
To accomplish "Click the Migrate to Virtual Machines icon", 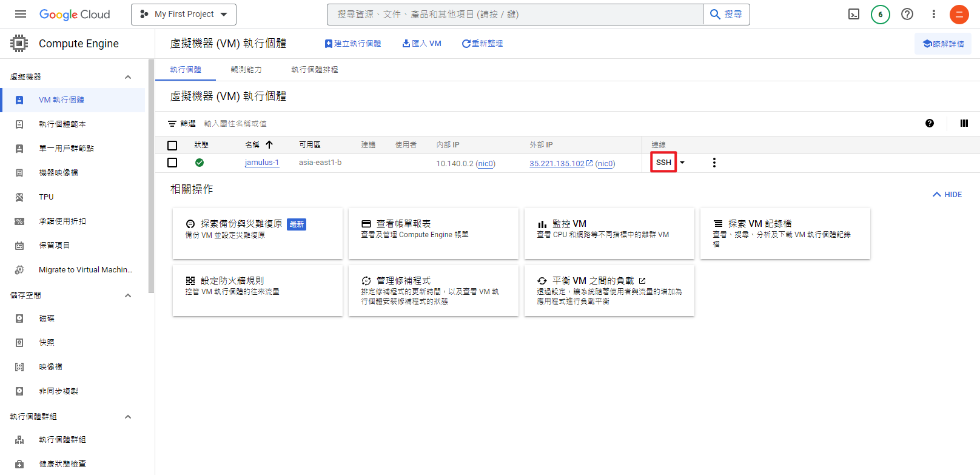I will [x=19, y=270].
